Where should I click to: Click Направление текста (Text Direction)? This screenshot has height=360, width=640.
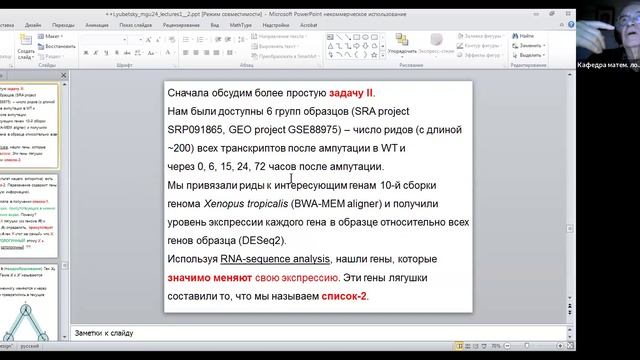click(280, 36)
